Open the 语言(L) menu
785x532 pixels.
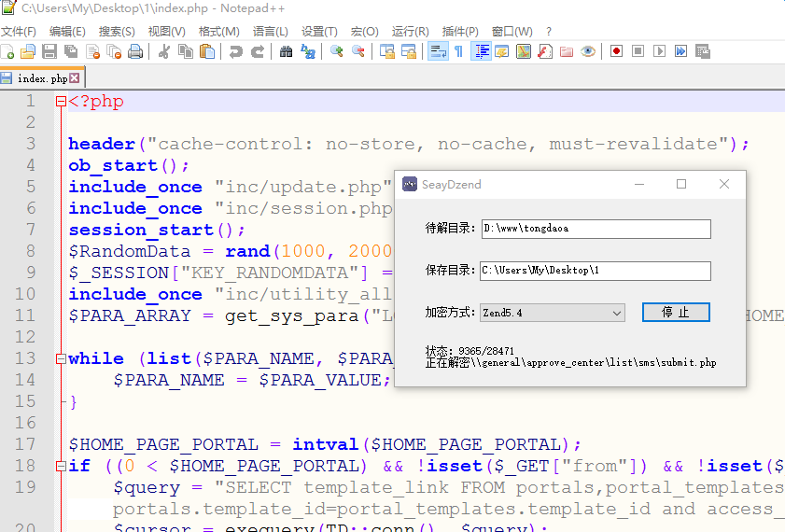point(271,32)
